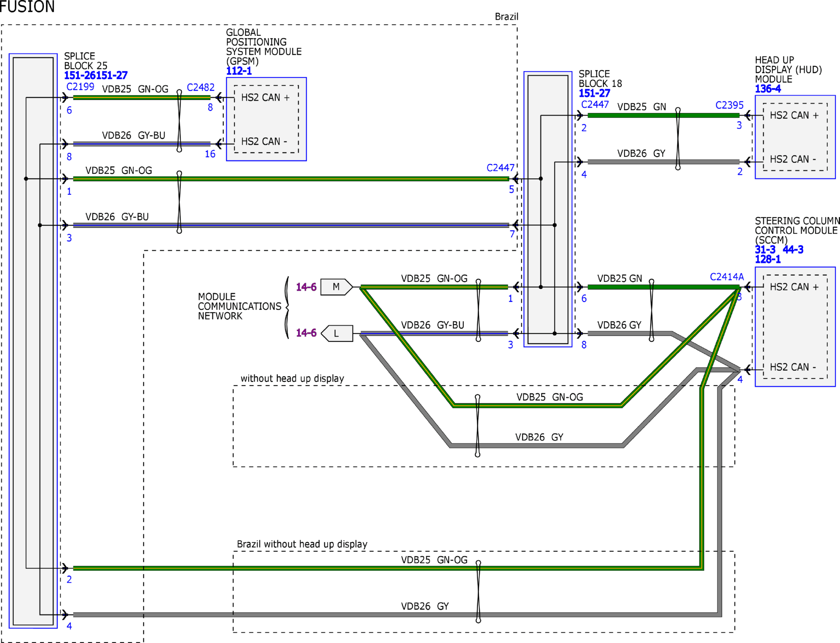
Task: Click the GPSM module box
Action: tap(266, 119)
